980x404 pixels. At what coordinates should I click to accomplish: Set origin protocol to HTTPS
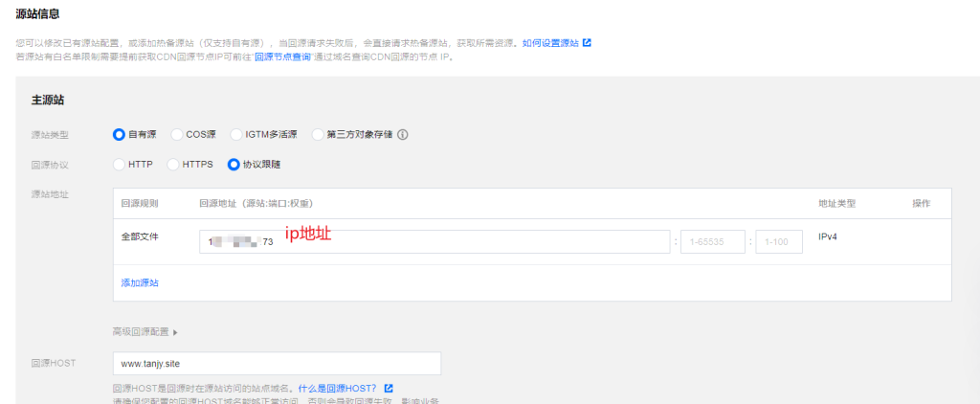pyautogui.click(x=173, y=165)
